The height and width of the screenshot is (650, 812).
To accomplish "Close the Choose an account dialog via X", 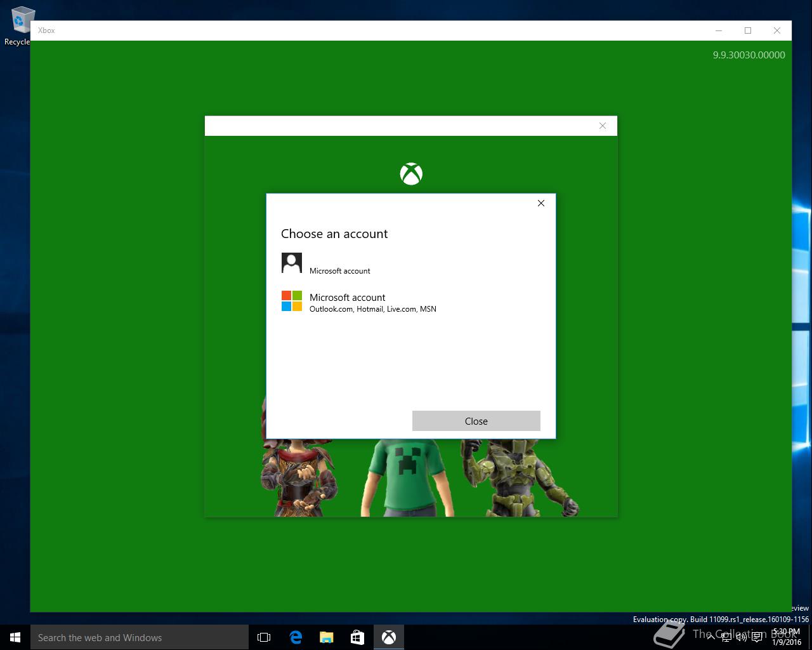I will [541, 203].
